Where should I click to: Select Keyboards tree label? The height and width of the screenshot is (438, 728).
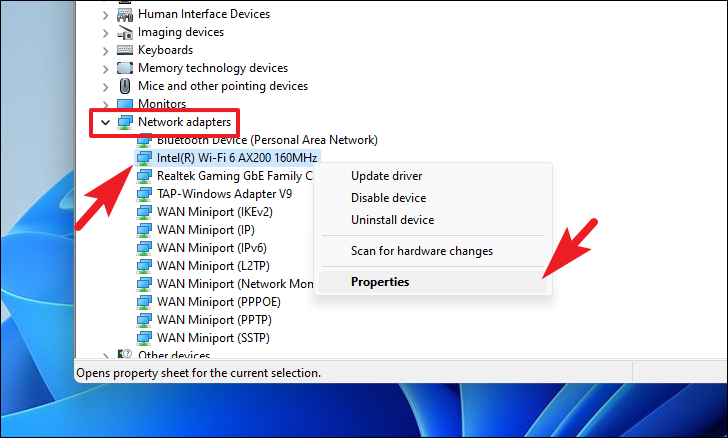[x=165, y=50]
